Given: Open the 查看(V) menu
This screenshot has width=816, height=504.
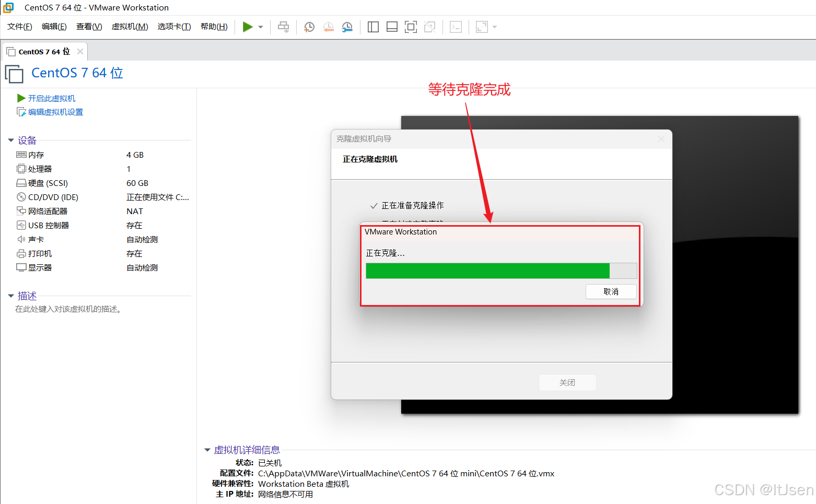Looking at the screenshot, I should pos(89,27).
